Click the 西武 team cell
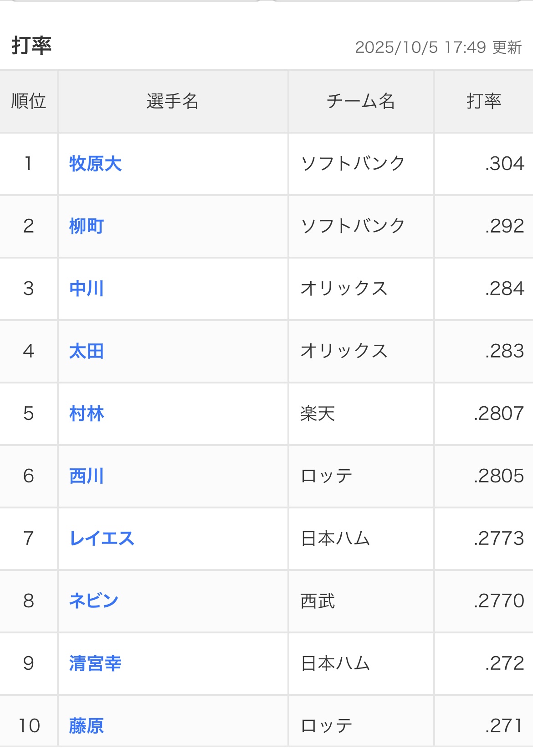 tap(318, 601)
